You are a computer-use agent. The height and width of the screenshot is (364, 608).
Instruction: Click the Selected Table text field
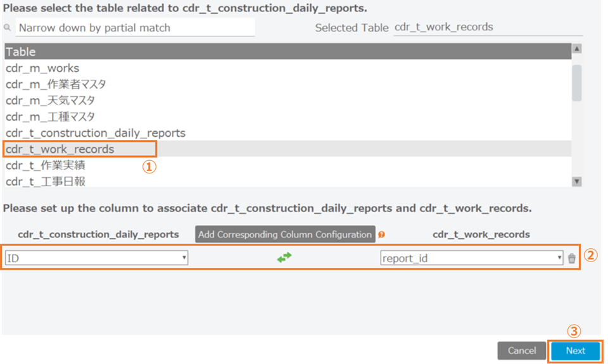[487, 27]
